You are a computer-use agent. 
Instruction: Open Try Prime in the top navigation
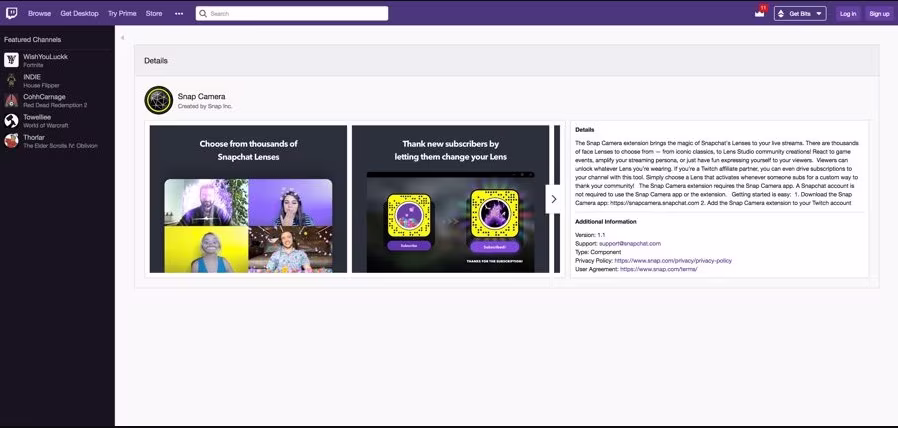[122, 13]
